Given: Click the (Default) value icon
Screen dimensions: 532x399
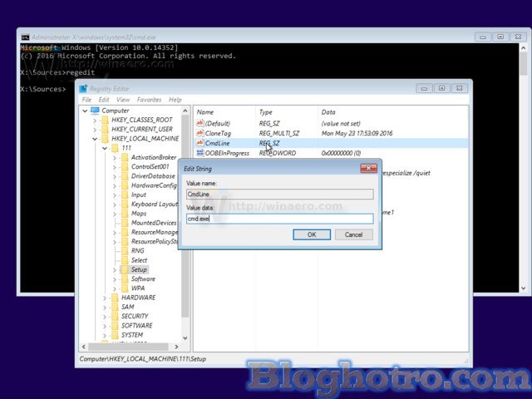Looking at the screenshot, I should [199, 123].
